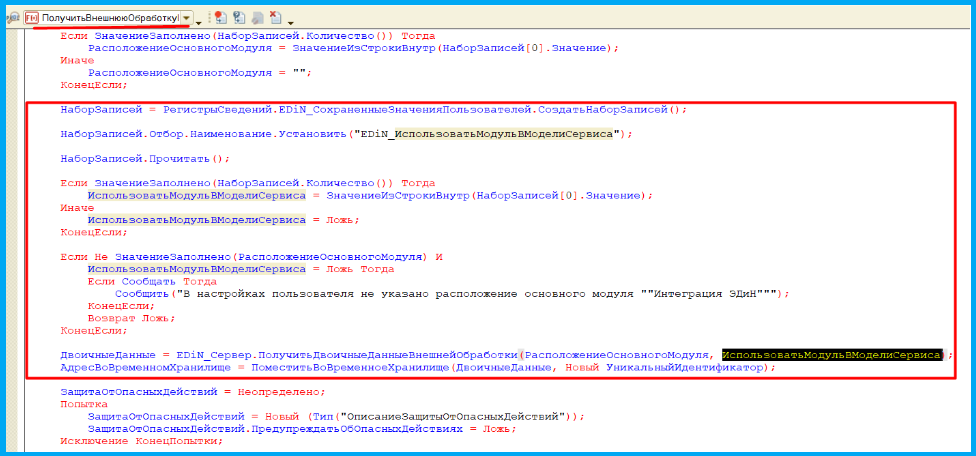Click the highlighted ИспользоватьМодульВМоделиСервиса argument
976x456 pixels.
coord(832,355)
